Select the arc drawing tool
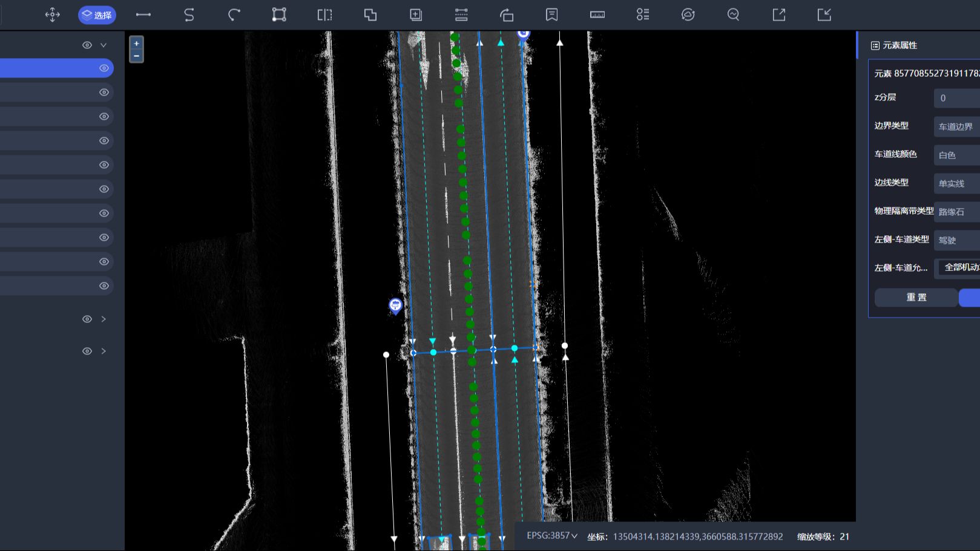 234,15
